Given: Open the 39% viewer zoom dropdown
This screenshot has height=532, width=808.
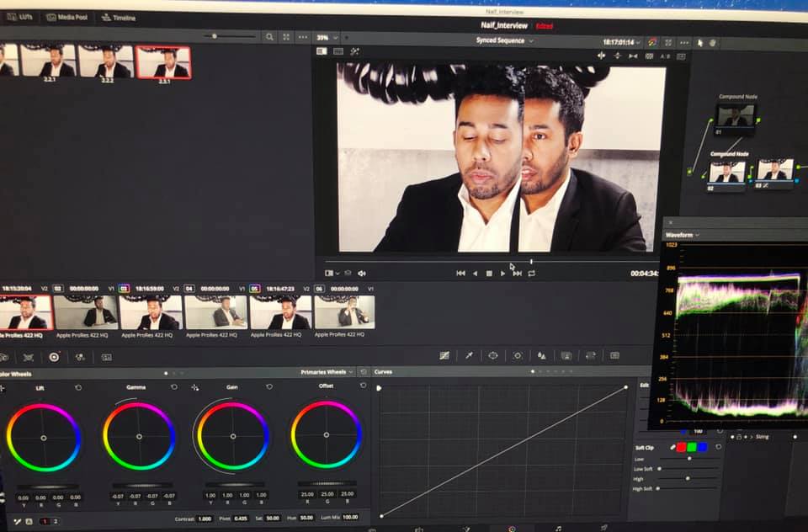Looking at the screenshot, I should (x=327, y=37).
